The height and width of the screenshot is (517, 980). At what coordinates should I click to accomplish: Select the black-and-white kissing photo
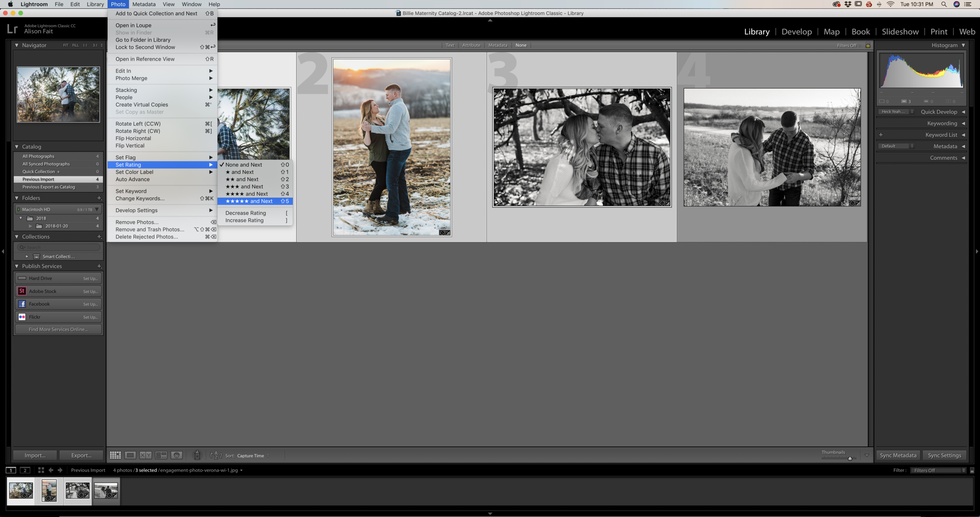pyautogui.click(x=582, y=147)
